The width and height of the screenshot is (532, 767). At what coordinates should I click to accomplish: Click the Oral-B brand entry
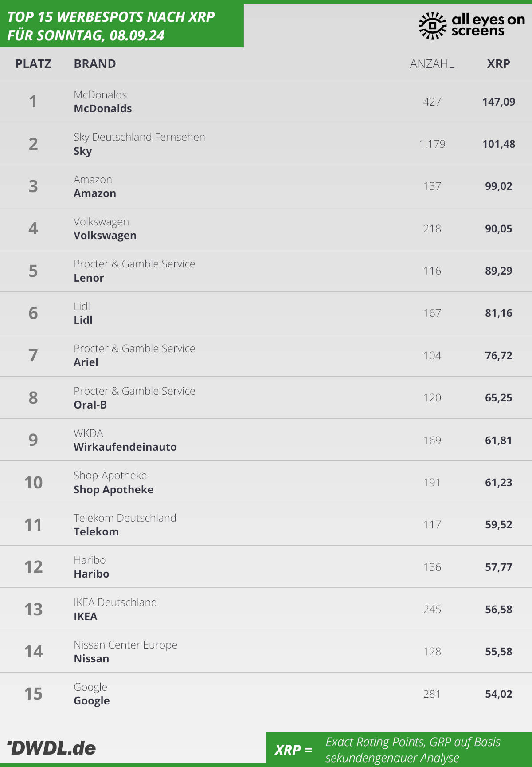pos(90,405)
